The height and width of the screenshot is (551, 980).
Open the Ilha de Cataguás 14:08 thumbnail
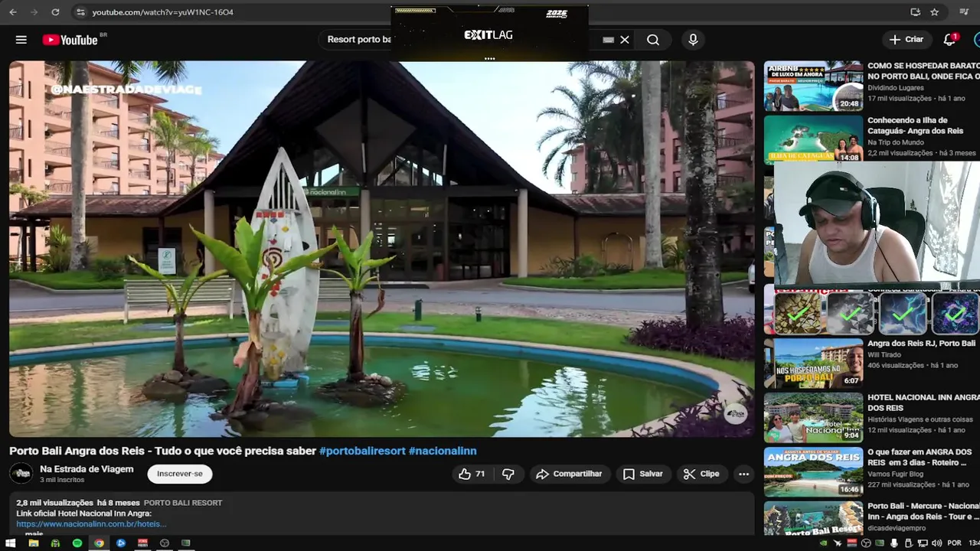point(813,139)
